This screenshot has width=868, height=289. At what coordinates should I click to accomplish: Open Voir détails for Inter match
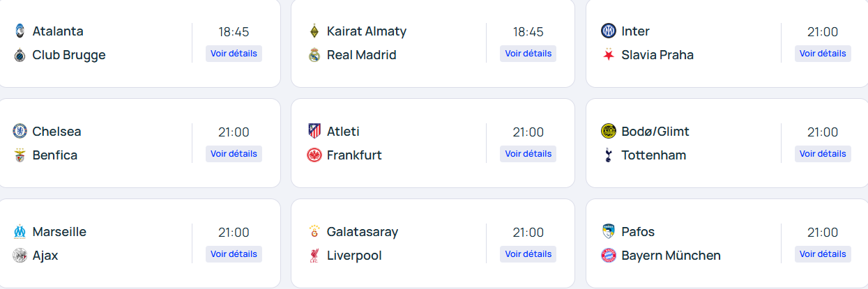point(823,54)
